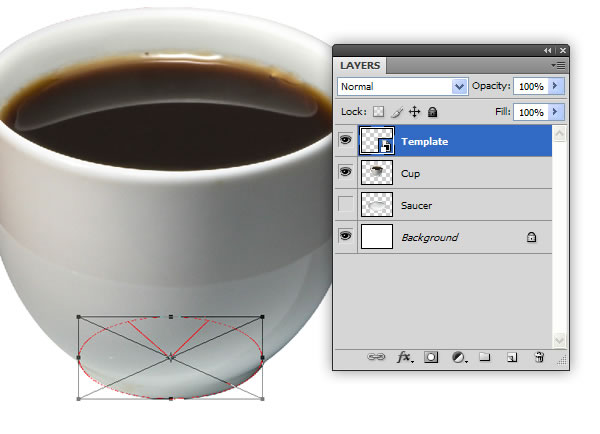Click the right-middle transform handle
The image size is (600, 434).
262,357
